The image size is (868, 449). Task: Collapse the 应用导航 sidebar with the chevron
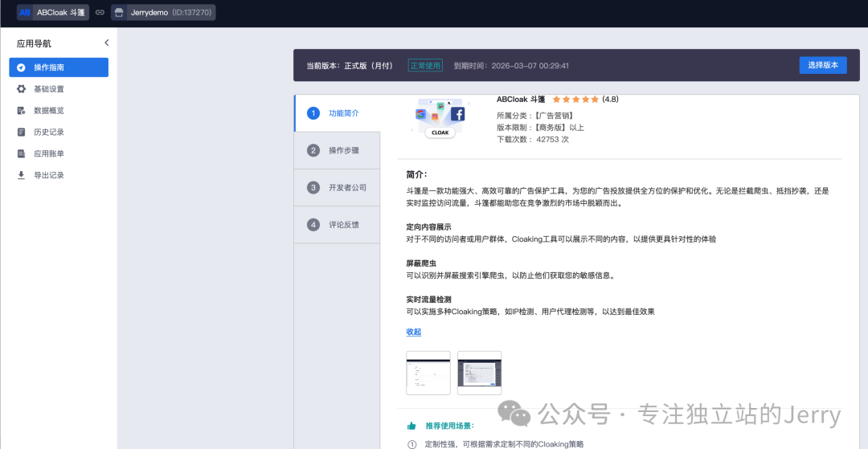(x=106, y=43)
